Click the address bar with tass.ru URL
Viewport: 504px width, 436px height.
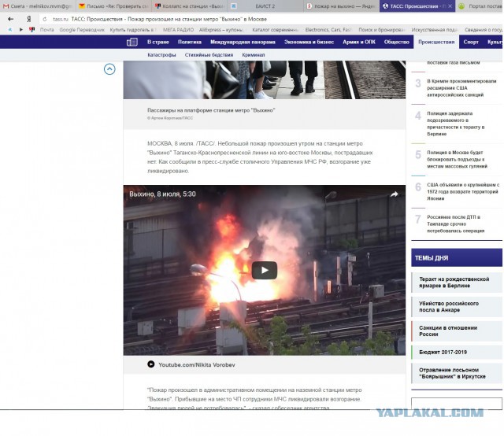click(x=270, y=19)
